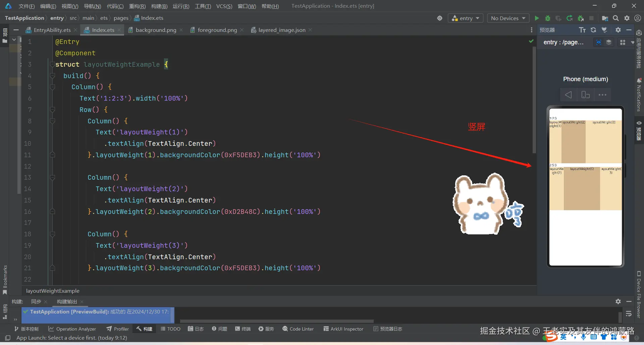Open 预览器日志 tool window
This screenshot has height=345, width=644.
coord(388,329)
